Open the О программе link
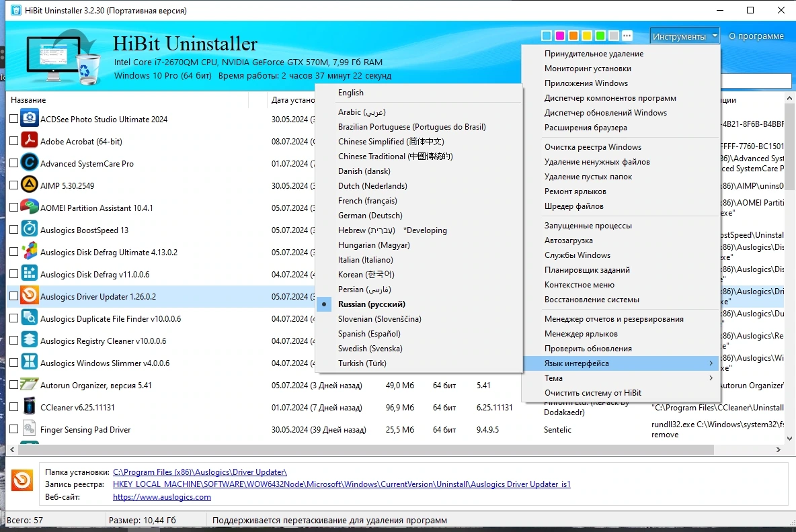 [756, 36]
